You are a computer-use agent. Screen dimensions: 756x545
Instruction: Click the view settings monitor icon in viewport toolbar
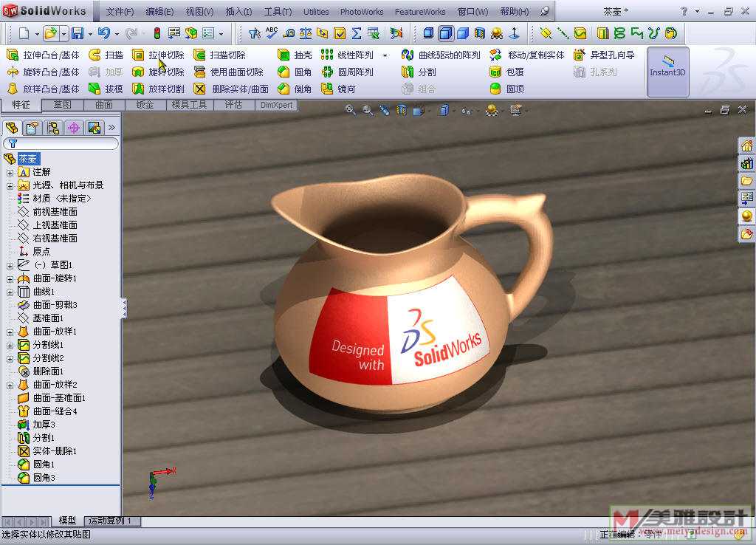[516, 111]
